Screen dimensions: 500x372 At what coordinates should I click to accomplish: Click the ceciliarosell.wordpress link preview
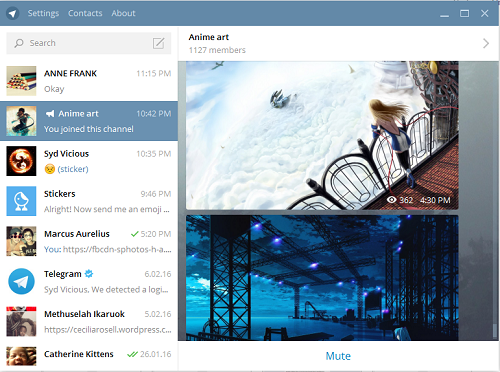pyautogui.click(x=108, y=330)
